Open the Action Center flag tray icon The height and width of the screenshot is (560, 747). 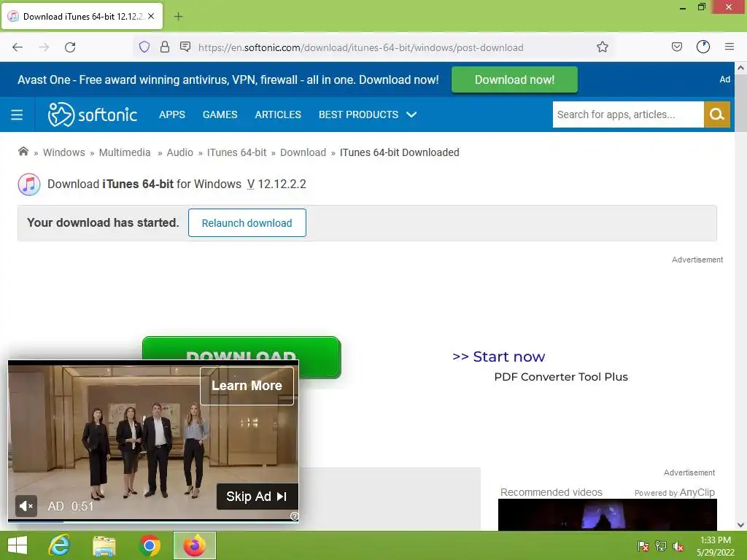coord(643,546)
